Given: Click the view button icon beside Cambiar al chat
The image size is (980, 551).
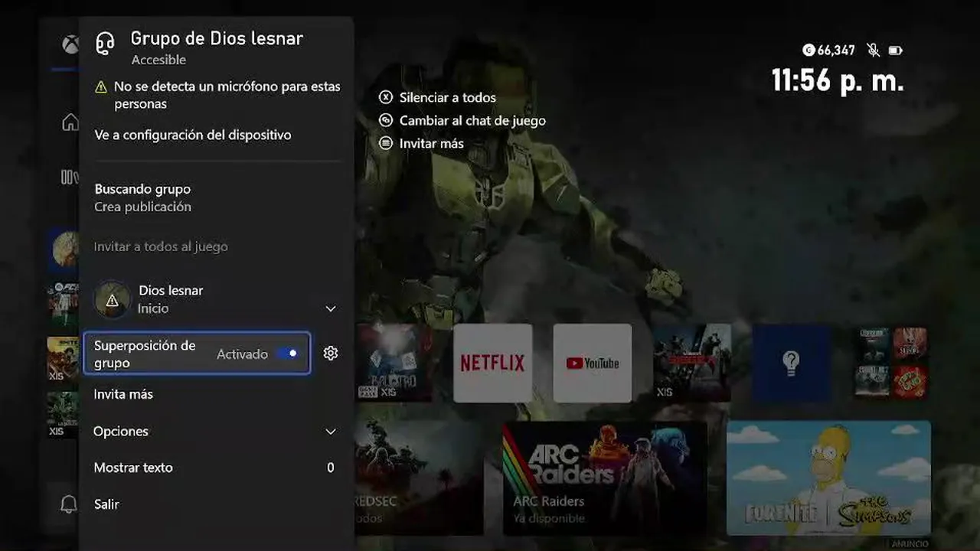Looking at the screenshot, I should (386, 120).
